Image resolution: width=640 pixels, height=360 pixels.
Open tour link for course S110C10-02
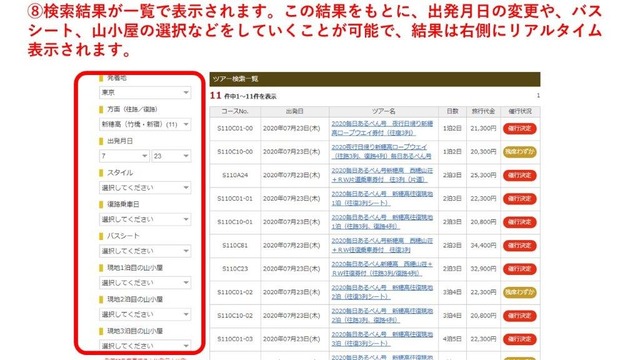382,316
